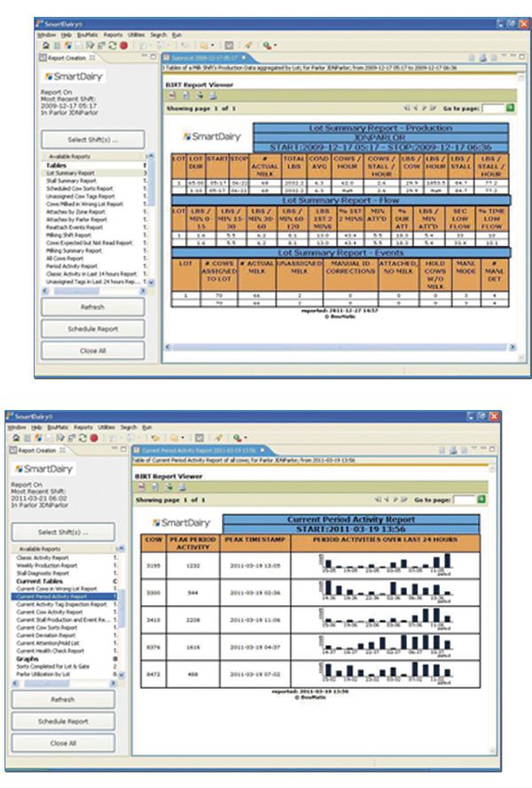This screenshot has width=532, height=788.
Task: Click horizontal scrollbar under top report viewer
Action: click(x=340, y=347)
